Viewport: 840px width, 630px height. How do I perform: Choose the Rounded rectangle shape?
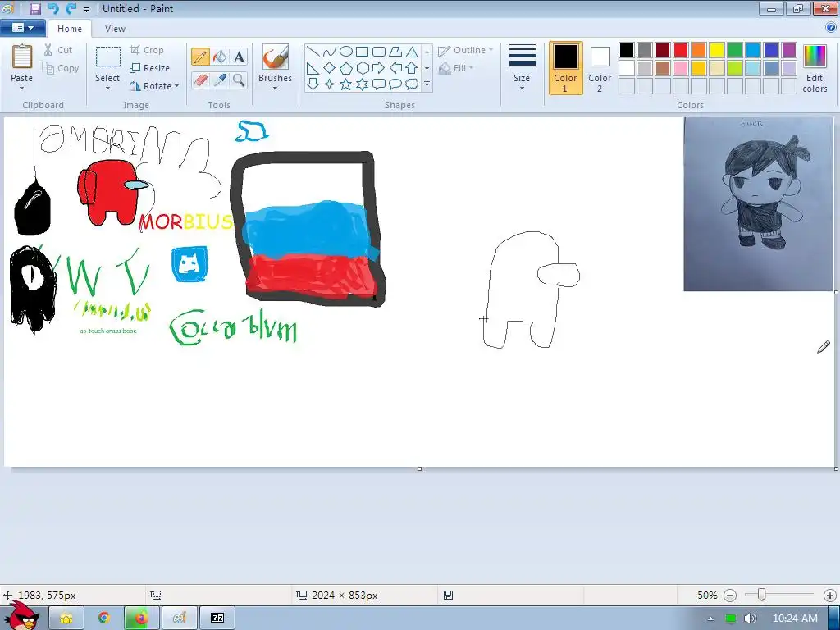[x=379, y=52]
